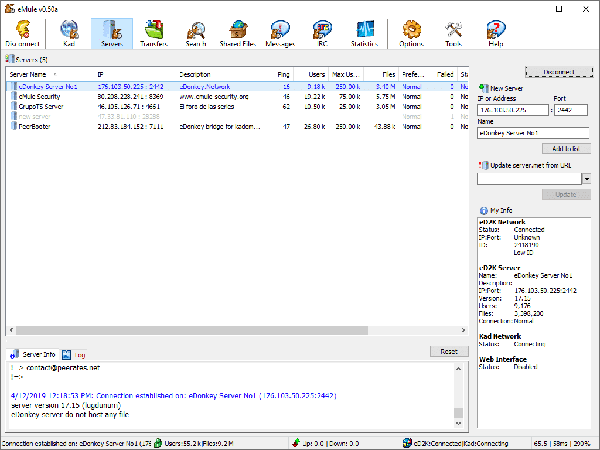Click the greyed Update button
Screen dimensions: 600x450
[566, 194]
